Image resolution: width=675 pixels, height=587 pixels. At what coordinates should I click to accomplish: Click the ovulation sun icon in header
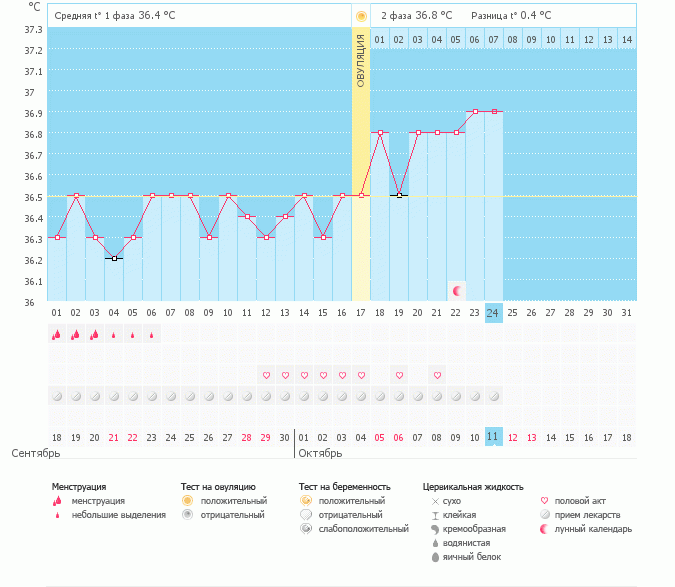tap(361, 16)
